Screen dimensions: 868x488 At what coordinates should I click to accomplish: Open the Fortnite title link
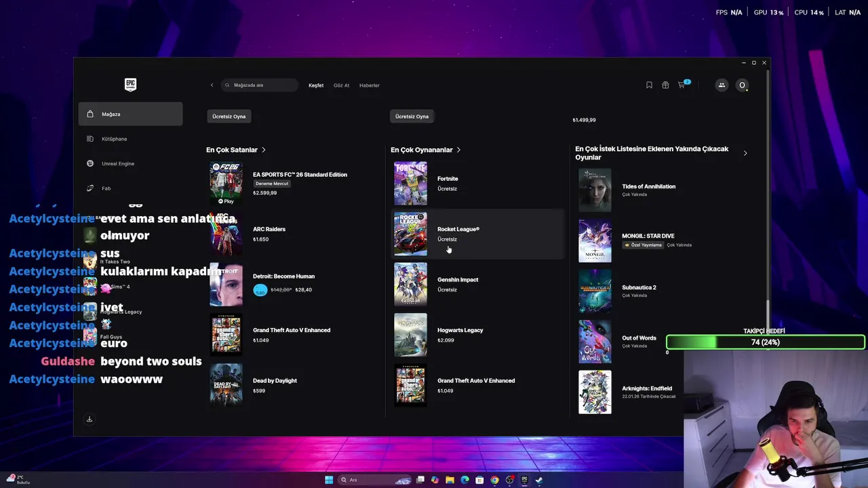point(448,179)
